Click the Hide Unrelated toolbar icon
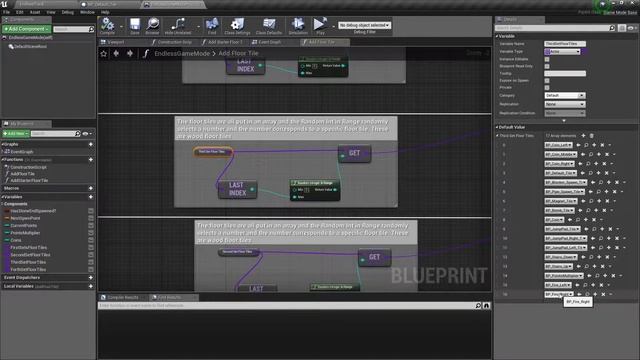This screenshot has width=640, height=360. tap(178, 26)
